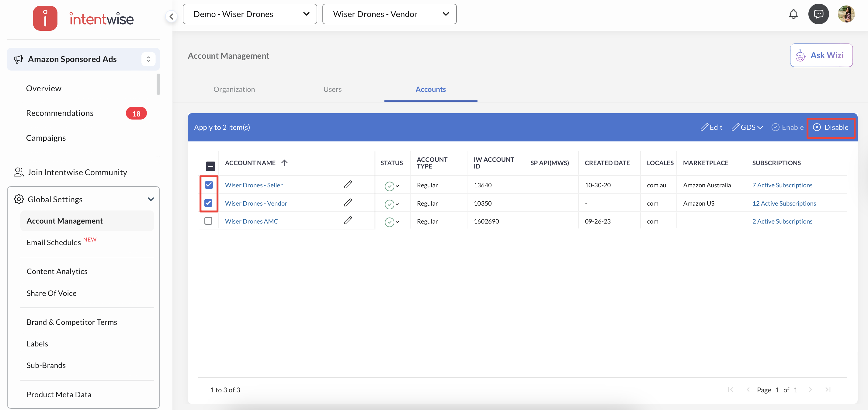
Task: Uncheck the Wiser Drones - Seller checkbox
Action: tap(209, 185)
